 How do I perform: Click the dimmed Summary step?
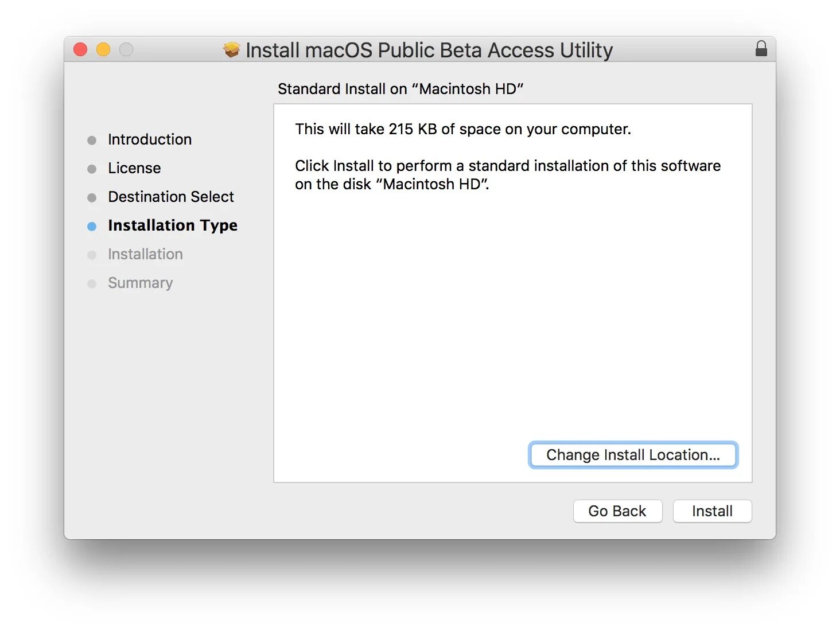tap(140, 283)
